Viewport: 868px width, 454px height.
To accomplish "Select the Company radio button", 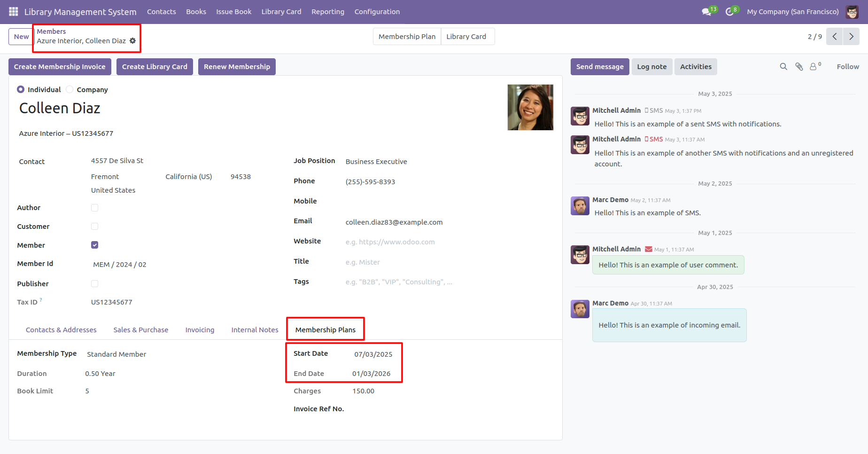I will 70,89.
